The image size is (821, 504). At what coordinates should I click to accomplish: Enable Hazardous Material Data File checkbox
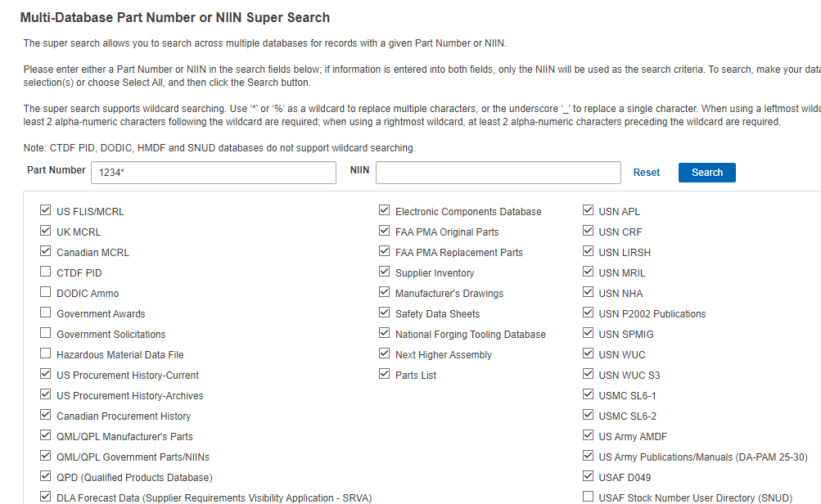[x=46, y=353]
